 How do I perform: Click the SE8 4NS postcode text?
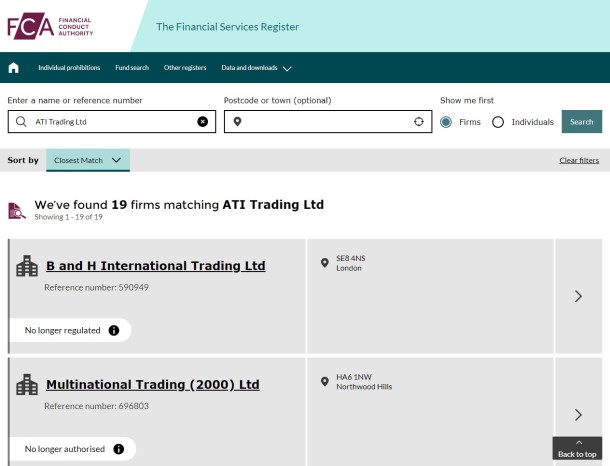coord(351,258)
